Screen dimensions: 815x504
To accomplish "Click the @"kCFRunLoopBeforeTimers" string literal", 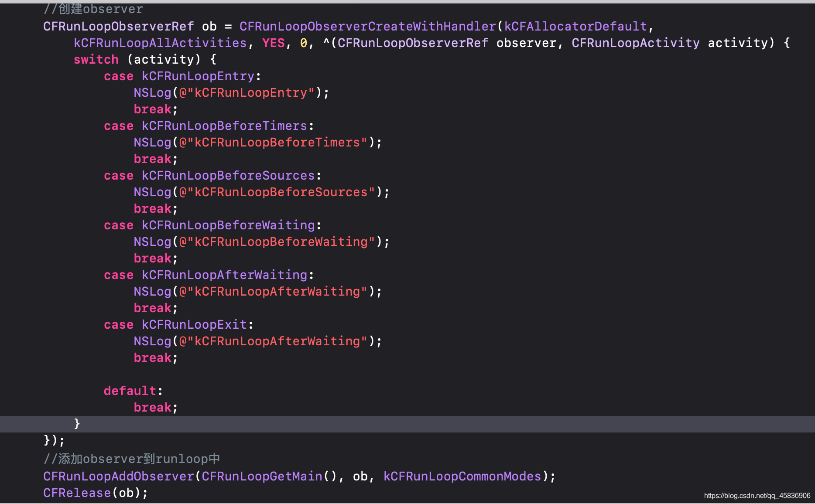I will coord(273,143).
